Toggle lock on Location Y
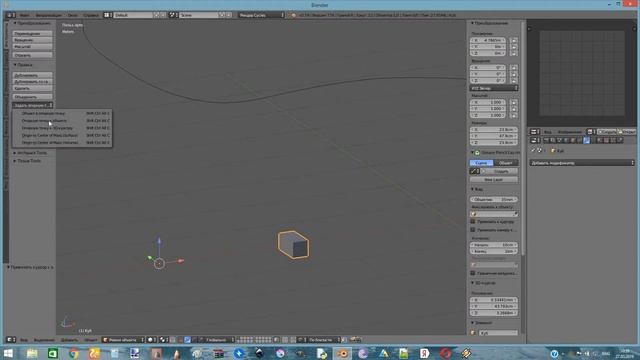Screen dimensions: 640x360 click(x=514, y=47)
